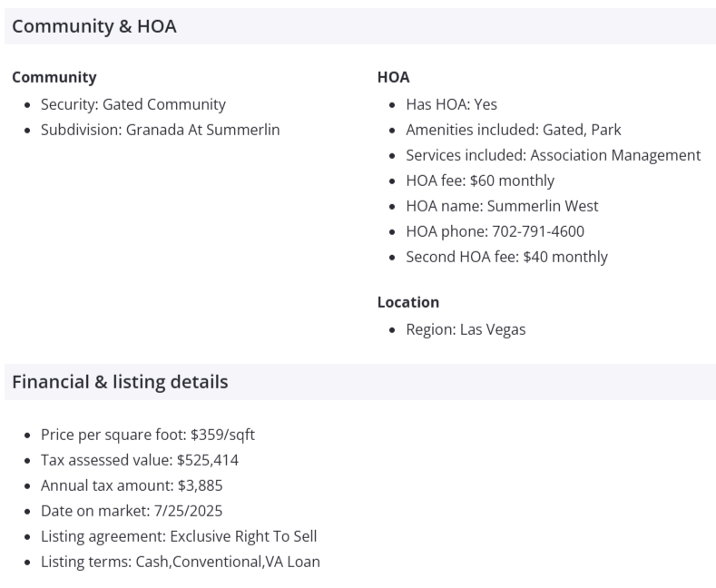716x588 pixels.
Task: Select Amenities included: Gated, Park line
Action: tap(513, 130)
